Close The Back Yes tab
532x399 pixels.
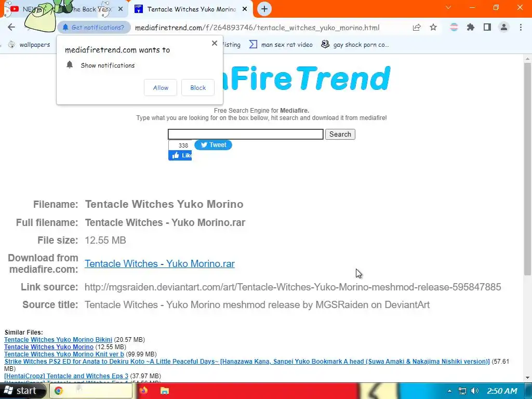click(x=121, y=9)
